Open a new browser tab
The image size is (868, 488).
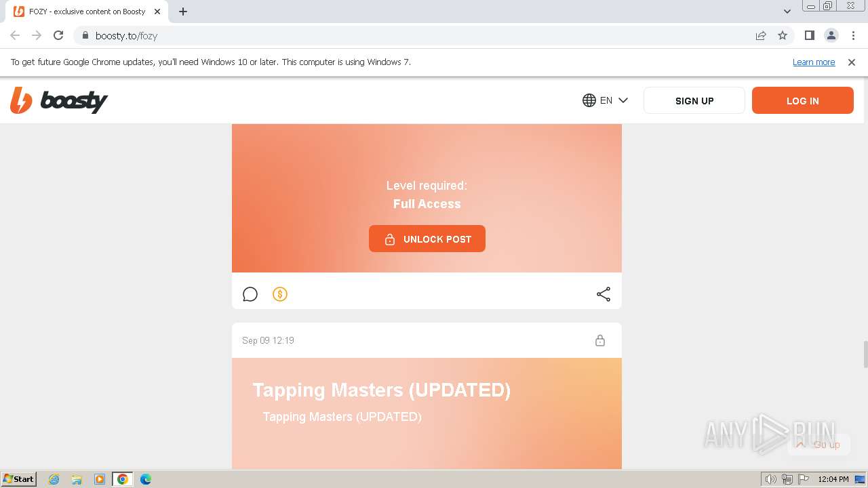coord(183,12)
